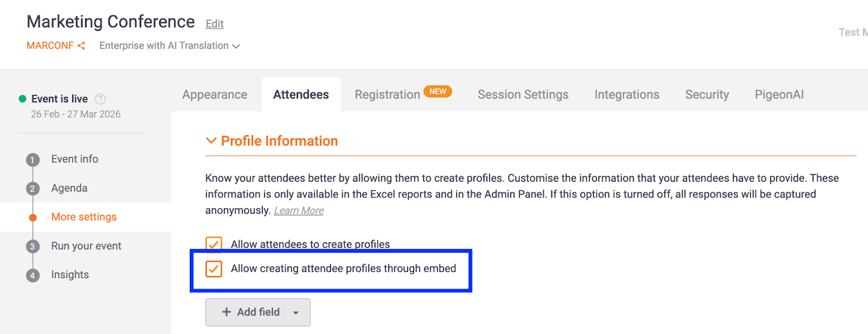This screenshot has height=334, width=868.
Task: Click the help icon beside Event is live
Action: click(100, 99)
